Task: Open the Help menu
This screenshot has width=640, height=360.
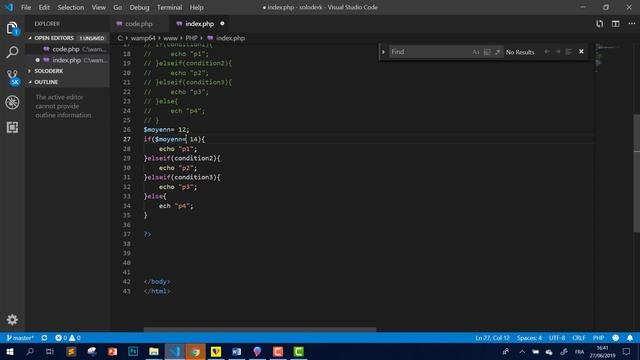Action: pos(196,7)
